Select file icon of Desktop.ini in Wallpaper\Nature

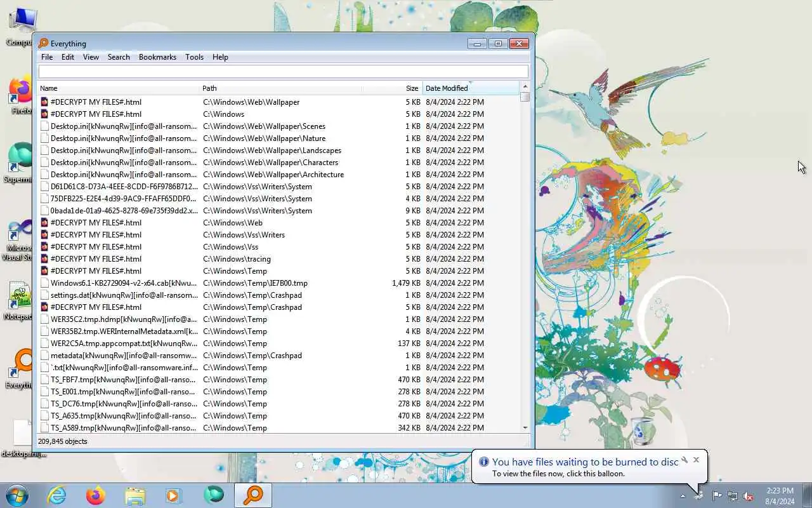click(44, 138)
